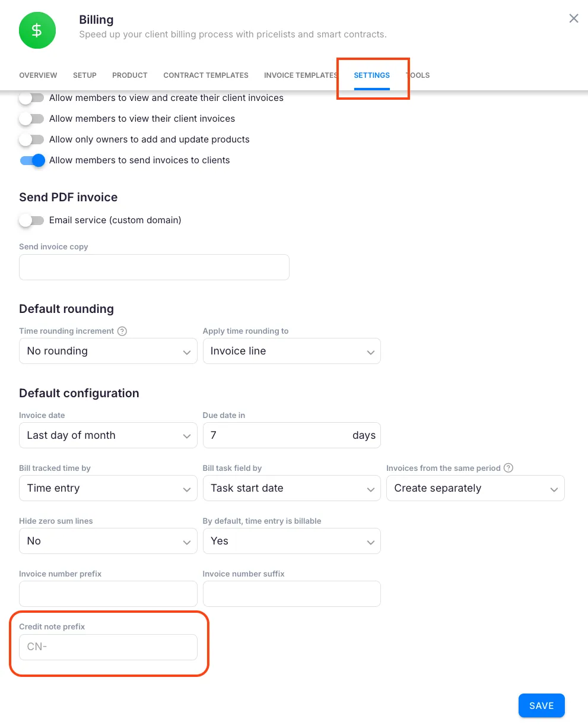Open the Time rounding increment dropdown
The image size is (588, 725).
coord(108,351)
